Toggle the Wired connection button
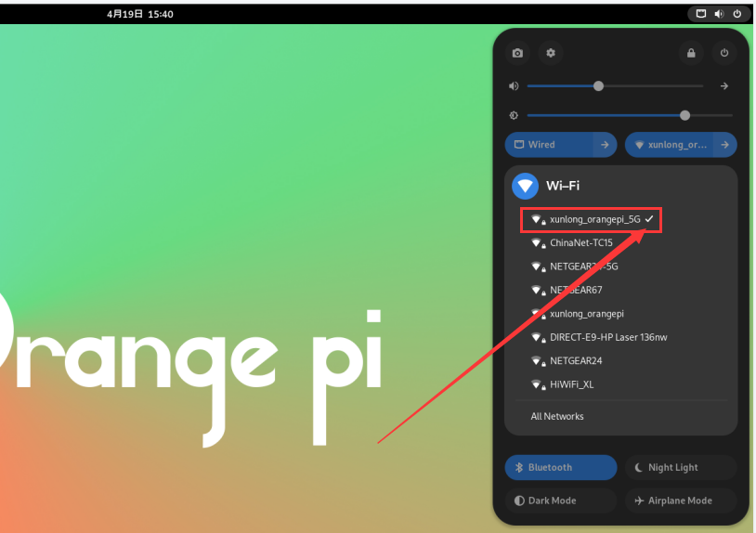Screen dimensions: 756x533 [549, 145]
